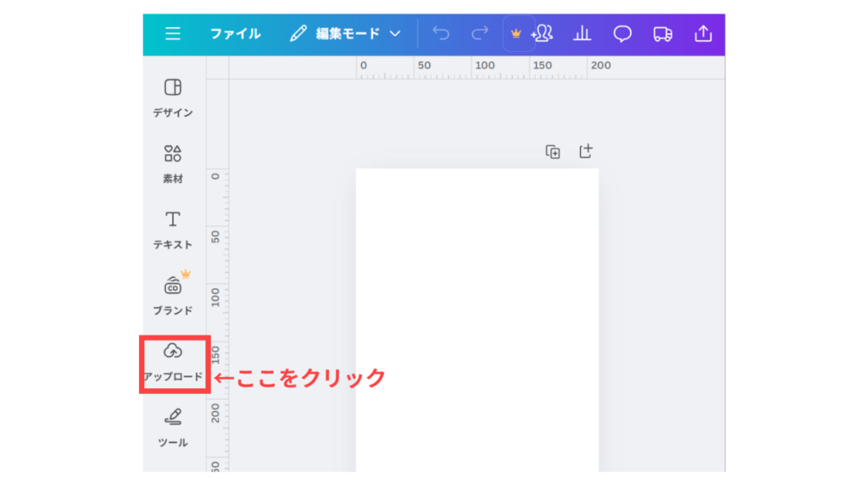
Task: Open the add collaborators people icon
Action: (x=542, y=34)
